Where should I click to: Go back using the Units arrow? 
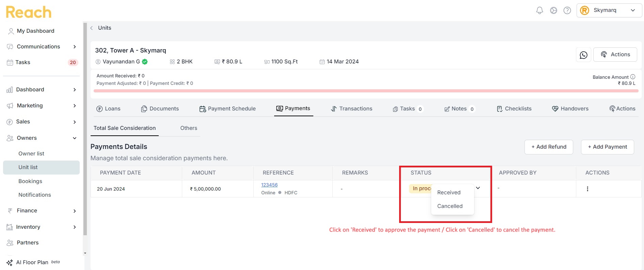point(91,28)
